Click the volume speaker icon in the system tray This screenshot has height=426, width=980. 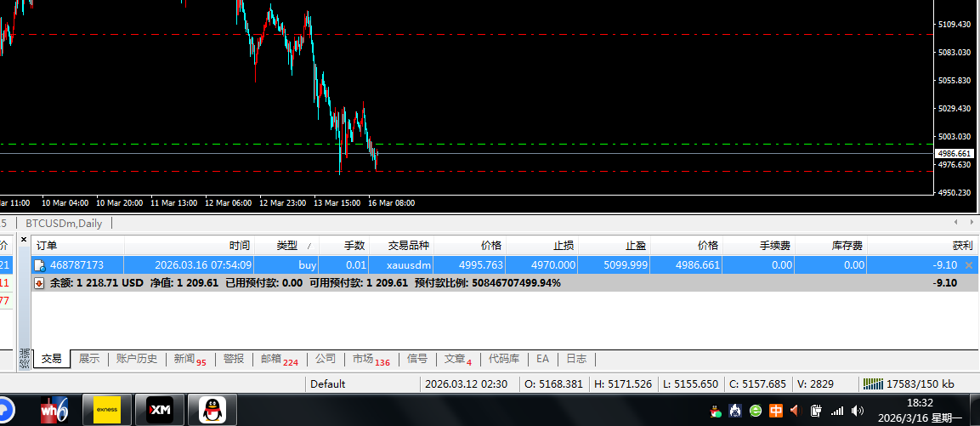pos(796,412)
